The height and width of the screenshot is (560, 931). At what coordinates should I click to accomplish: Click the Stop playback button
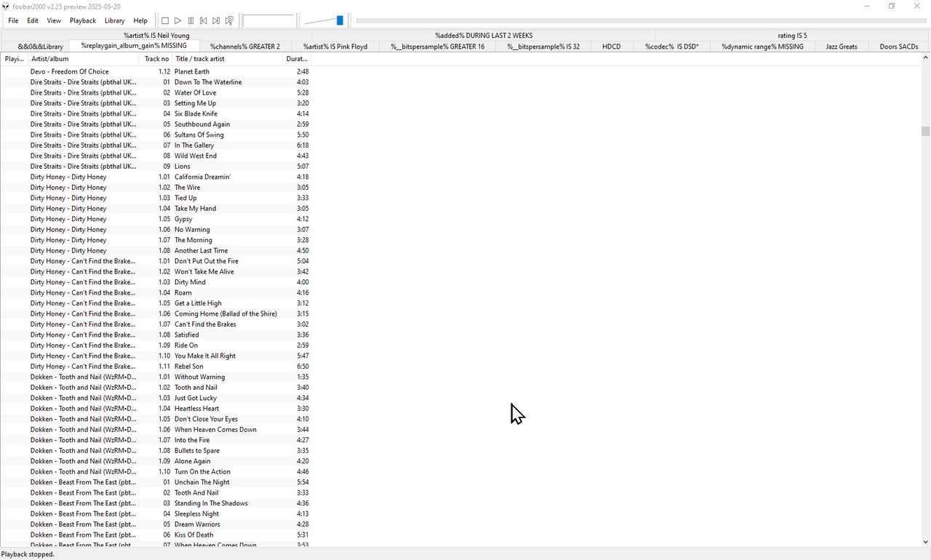(165, 21)
